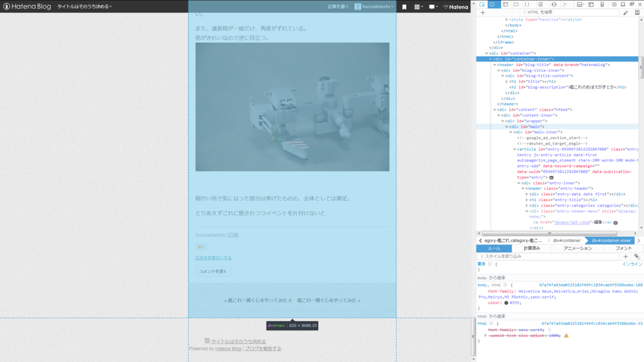This screenshot has height=362, width=644.
Task: Click the Hatena logo at header right
Action: [x=456, y=7]
